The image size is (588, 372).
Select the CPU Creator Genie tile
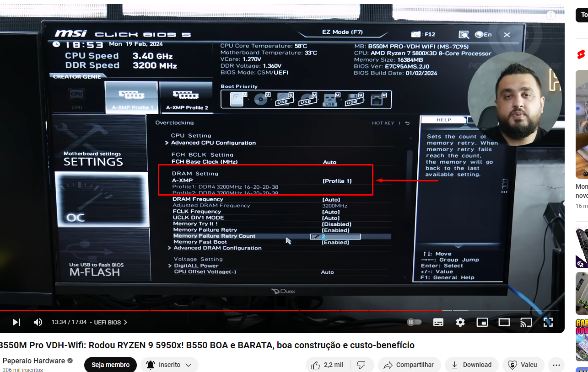click(77, 97)
